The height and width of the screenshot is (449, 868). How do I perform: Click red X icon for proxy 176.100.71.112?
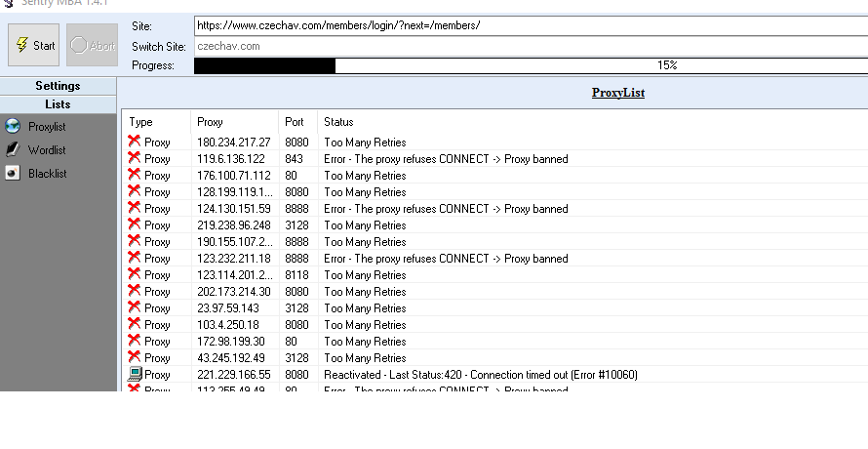[134, 175]
